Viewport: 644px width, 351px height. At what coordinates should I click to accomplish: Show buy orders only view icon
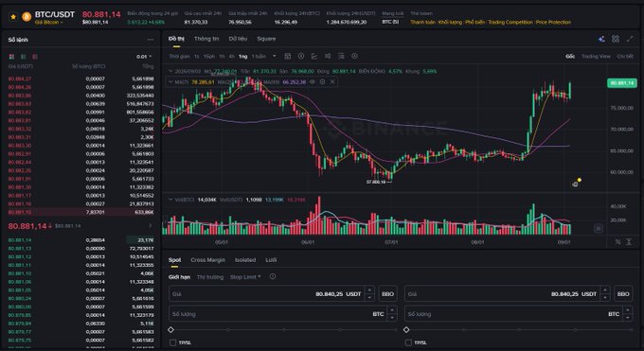point(24,57)
